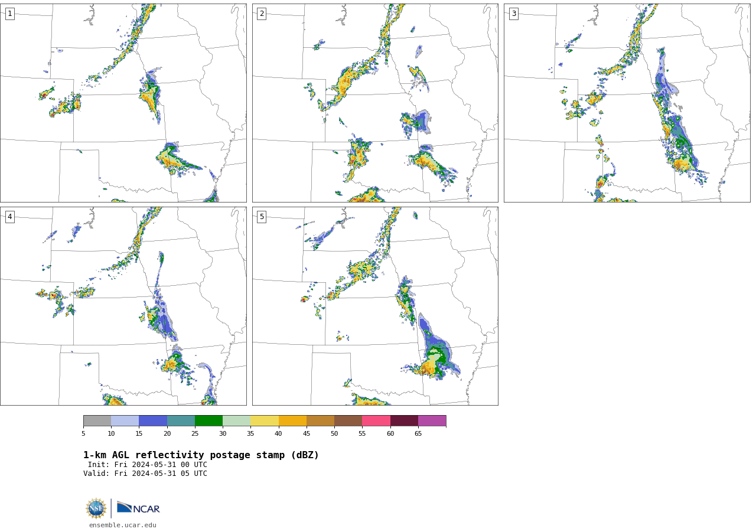Open ensemble member 4 reflectivity map
The image size is (756, 532).
[123, 306]
